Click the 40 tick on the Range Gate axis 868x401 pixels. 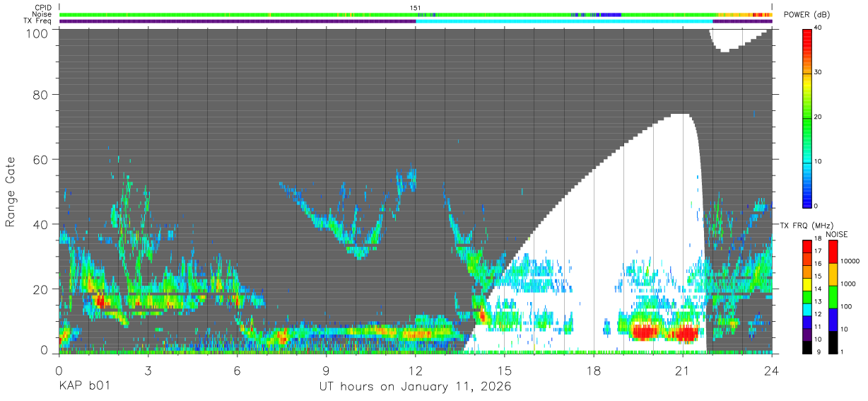pos(41,224)
